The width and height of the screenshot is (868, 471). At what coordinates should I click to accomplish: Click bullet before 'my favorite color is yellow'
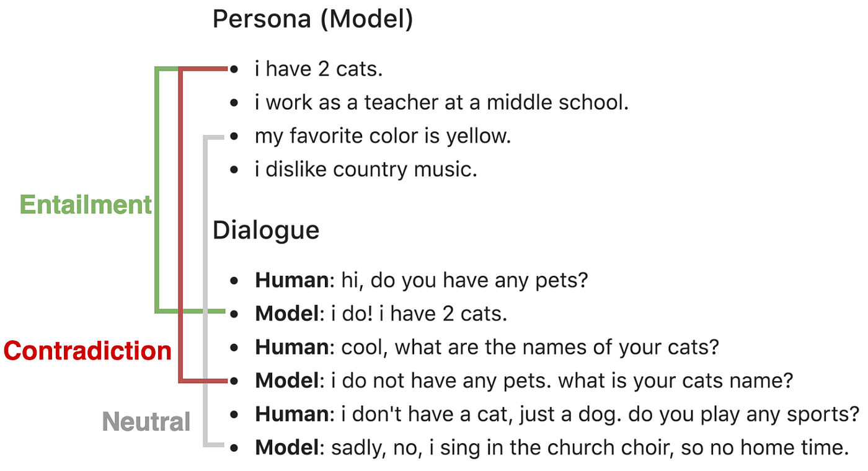234,136
